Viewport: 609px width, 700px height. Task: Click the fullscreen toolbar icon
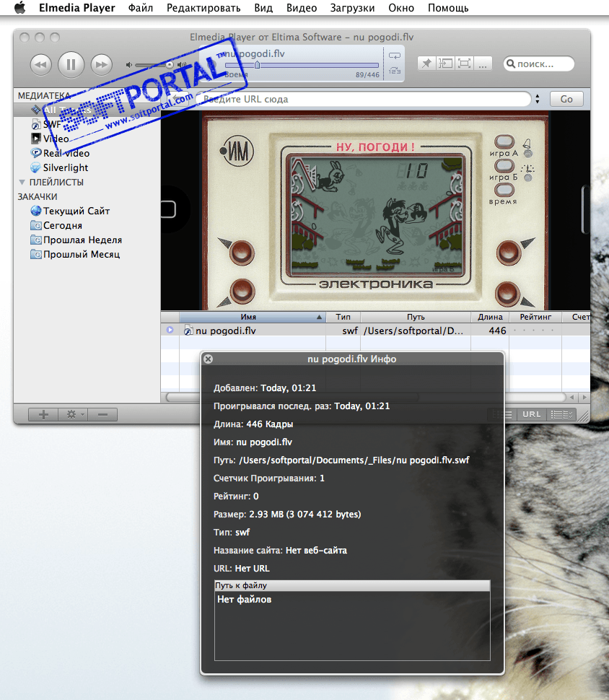tap(464, 64)
